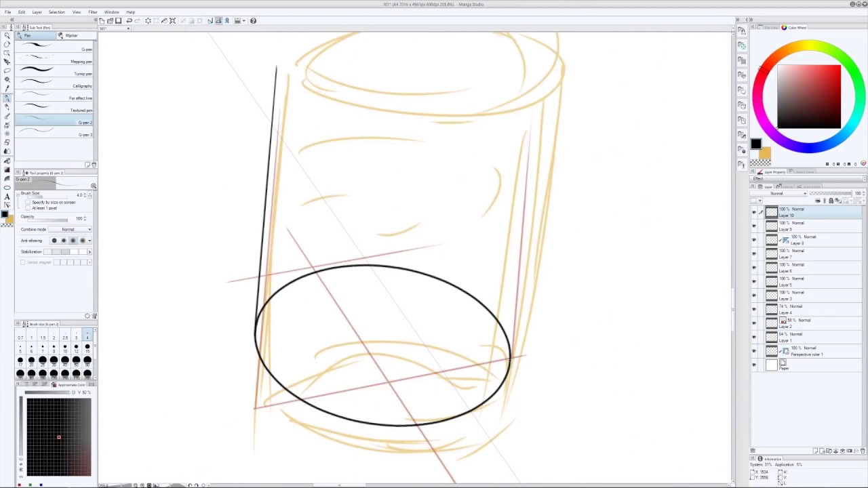Image resolution: width=868 pixels, height=488 pixels.
Task: Hide the Paper layer eye icon
Action: pyautogui.click(x=754, y=365)
